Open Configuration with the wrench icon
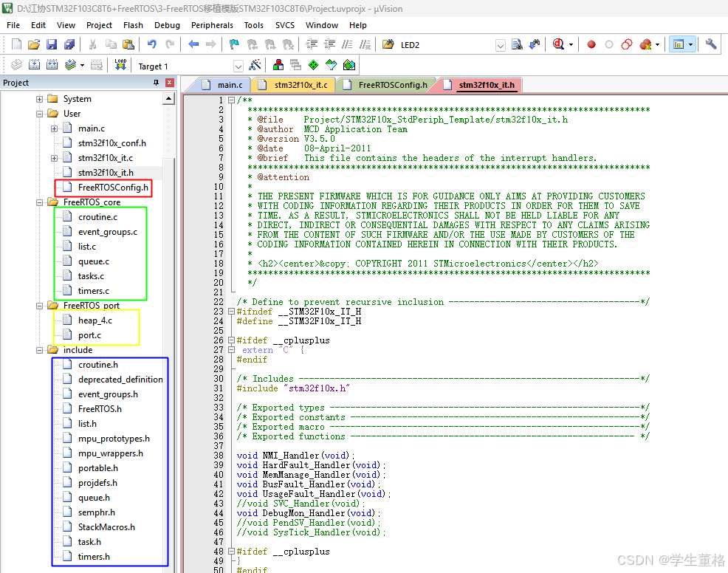The width and height of the screenshot is (728, 573). click(x=710, y=44)
